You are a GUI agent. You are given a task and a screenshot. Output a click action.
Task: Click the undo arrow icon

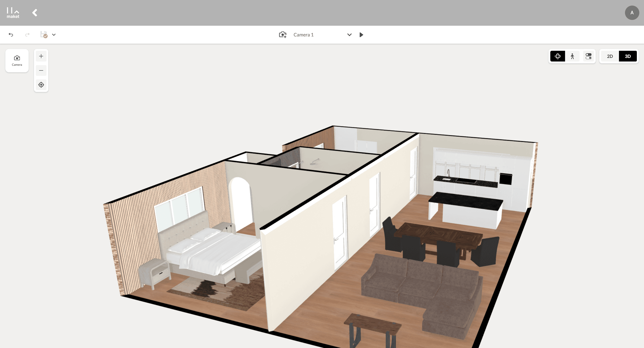click(11, 35)
